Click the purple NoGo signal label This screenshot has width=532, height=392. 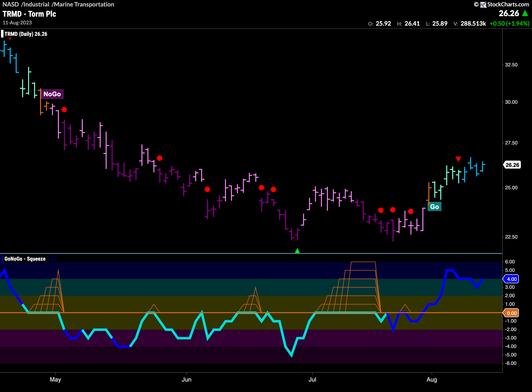[52, 94]
